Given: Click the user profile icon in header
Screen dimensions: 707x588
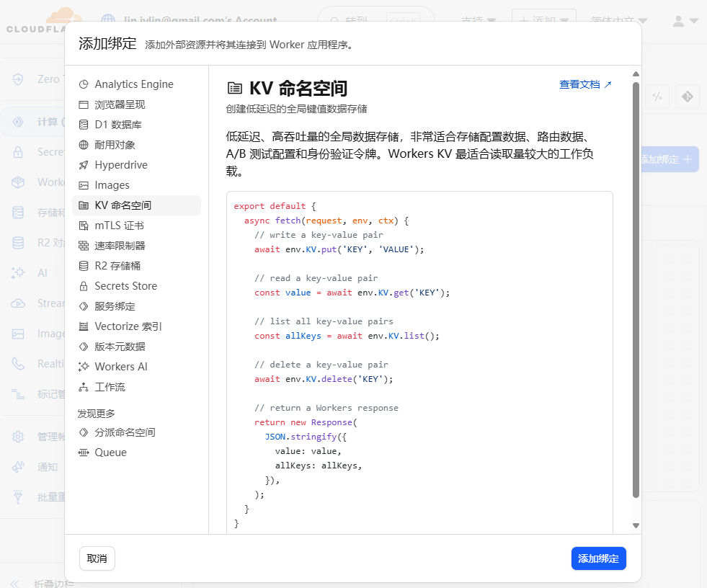Looking at the screenshot, I should point(679,21).
